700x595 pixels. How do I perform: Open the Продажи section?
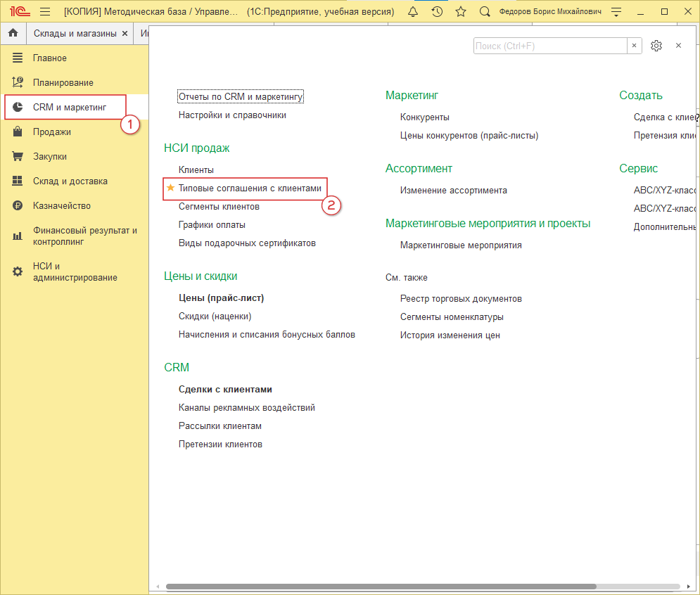51,132
